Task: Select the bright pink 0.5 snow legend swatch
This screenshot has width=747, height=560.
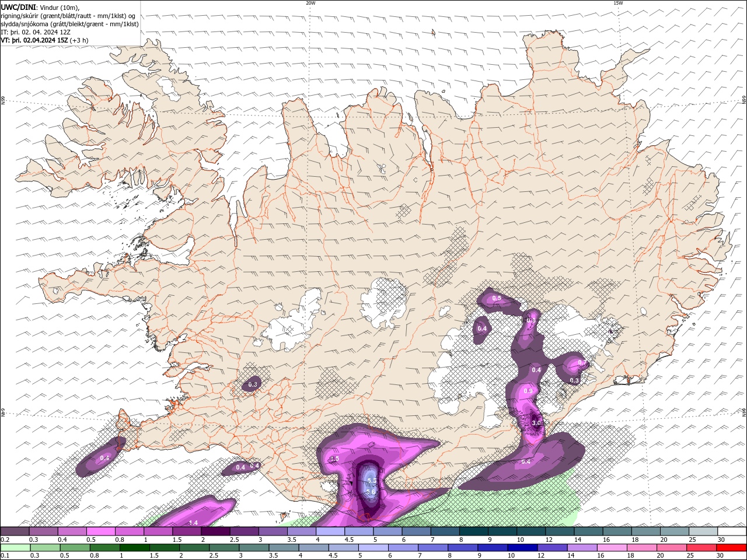Action: point(100,531)
